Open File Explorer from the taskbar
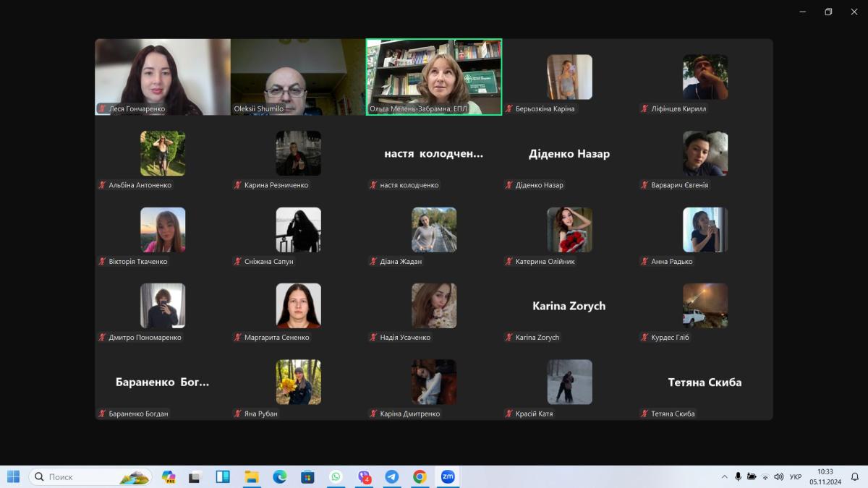868x488 pixels. tap(251, 477)
